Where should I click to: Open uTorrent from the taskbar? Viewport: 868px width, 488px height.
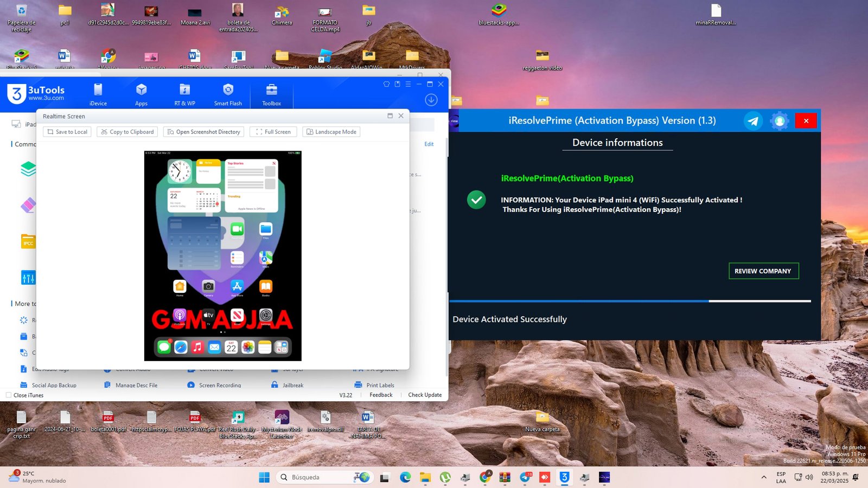tap(445, 477)
